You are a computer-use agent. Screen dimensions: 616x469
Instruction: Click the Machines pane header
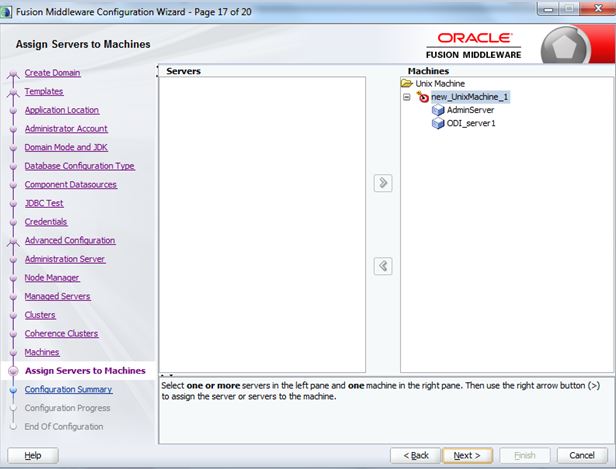coord(428,71)
